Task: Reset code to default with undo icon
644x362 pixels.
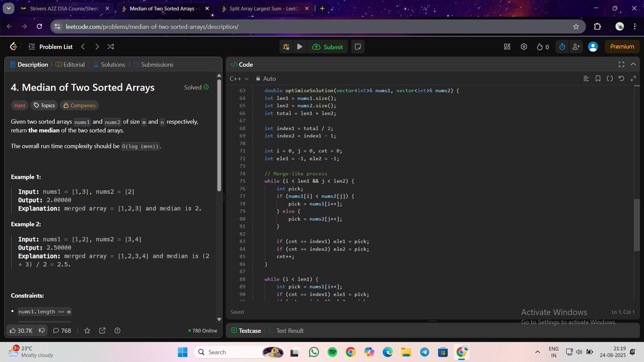Action: coord(621,79)
